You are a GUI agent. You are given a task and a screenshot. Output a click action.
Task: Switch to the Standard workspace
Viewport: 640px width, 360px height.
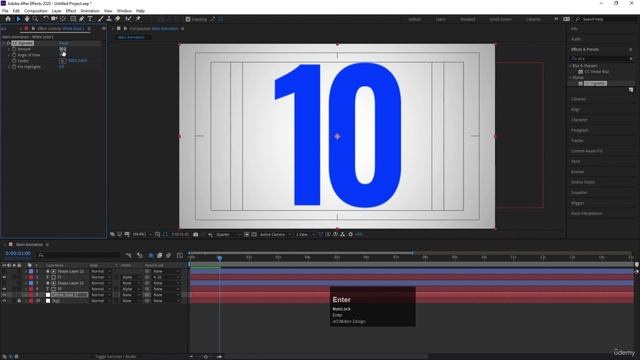(x=467, y=19)
